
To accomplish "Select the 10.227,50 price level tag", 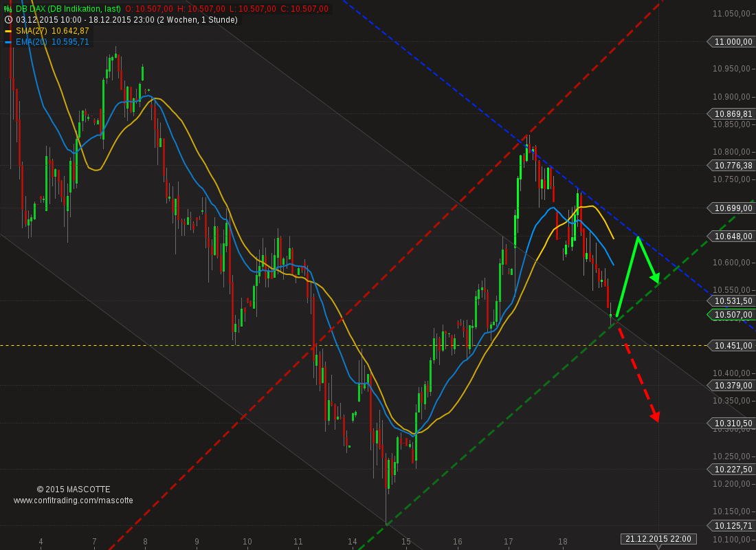I will click(731, 469).
